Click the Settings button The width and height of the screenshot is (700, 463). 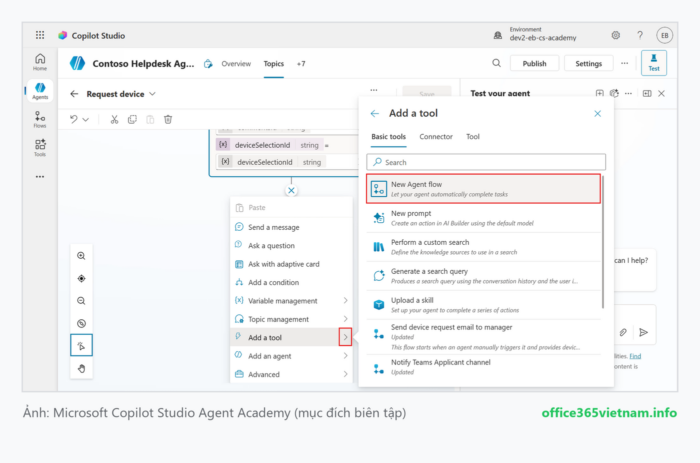588,63
